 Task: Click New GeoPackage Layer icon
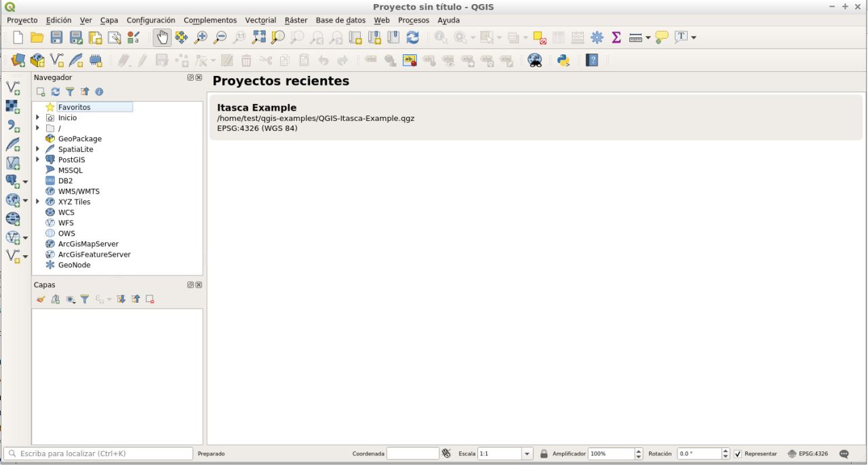pos(37,60)
